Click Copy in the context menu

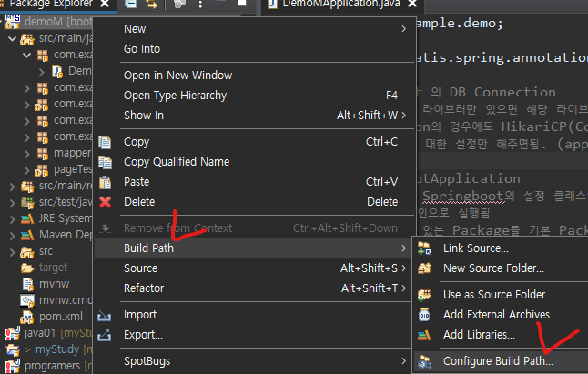(254, 142)
